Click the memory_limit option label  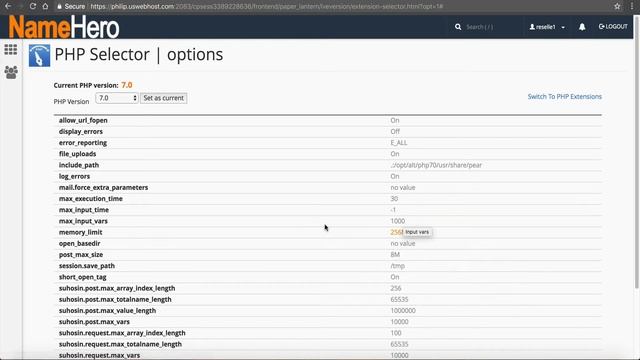[x=80, y=232]
